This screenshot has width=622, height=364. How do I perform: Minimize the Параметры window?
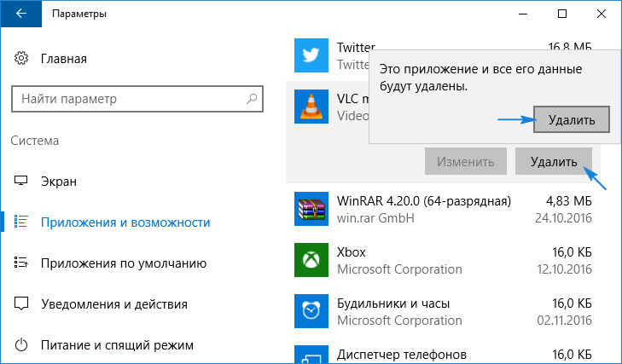523,14
